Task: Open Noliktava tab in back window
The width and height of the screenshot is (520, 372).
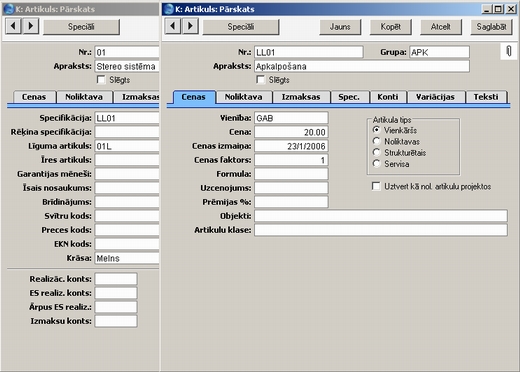Action: pos(84,97)
